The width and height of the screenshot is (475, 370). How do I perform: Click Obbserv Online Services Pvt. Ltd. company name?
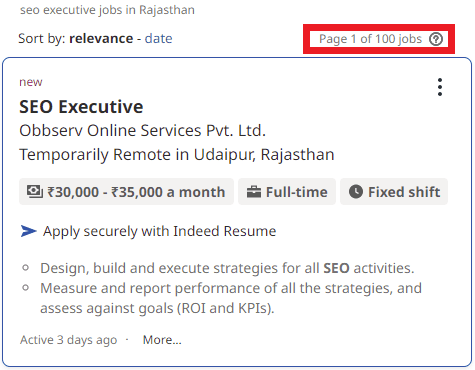[142, 130]
